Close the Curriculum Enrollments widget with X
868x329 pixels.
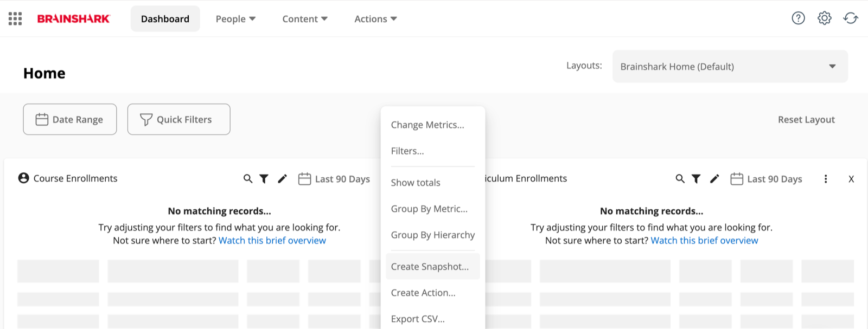tap(851, 179)
